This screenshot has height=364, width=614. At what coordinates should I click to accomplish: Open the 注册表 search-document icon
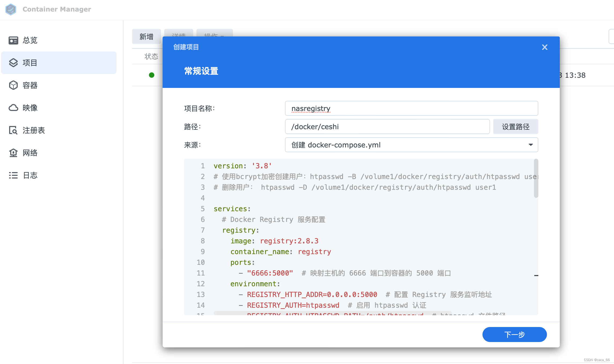coord(13,130)
